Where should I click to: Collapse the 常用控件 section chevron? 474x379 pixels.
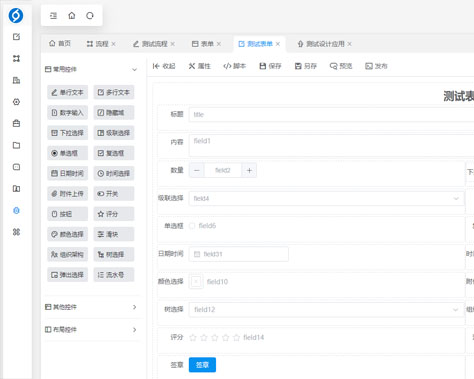click(x=134, y=69)
